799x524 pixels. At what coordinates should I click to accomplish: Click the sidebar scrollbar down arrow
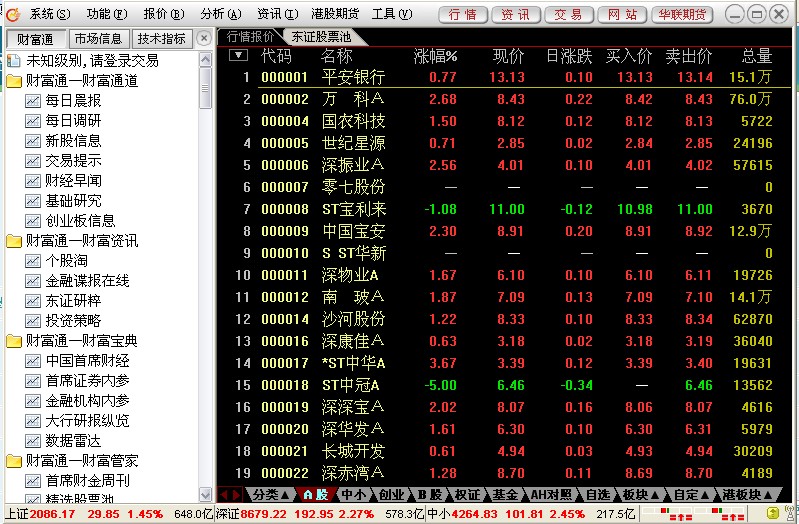coord(205,494)
